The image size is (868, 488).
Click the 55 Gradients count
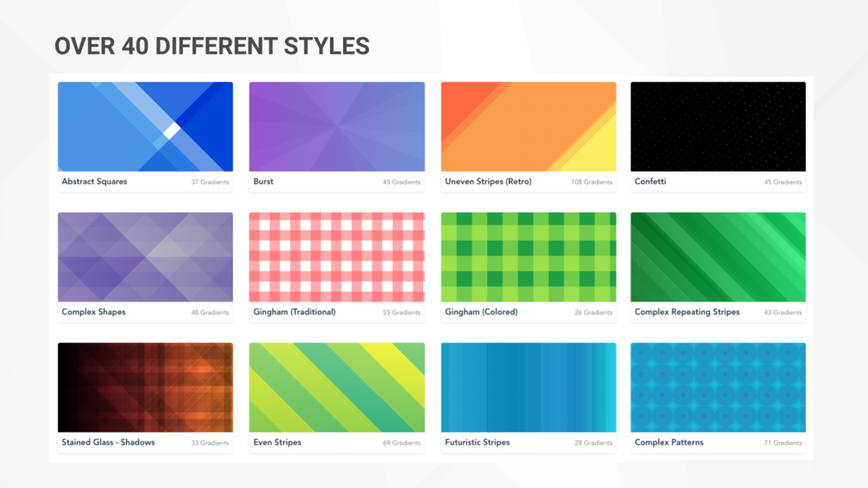point(402,313)
